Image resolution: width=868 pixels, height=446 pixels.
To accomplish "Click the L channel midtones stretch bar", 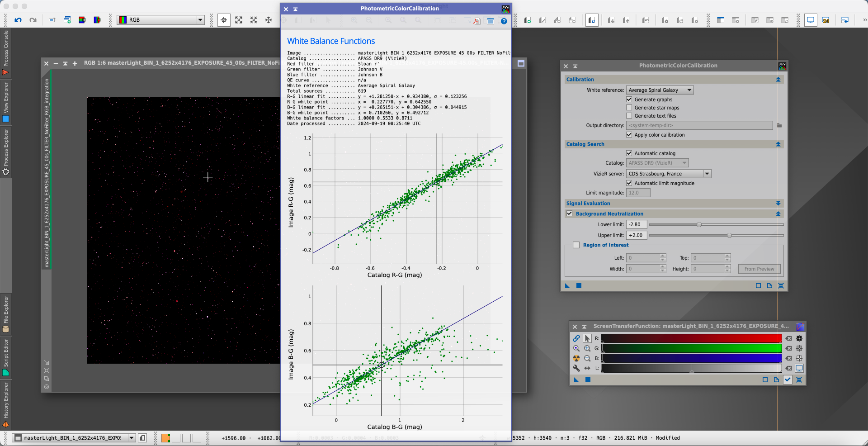I will coord(691,368).
